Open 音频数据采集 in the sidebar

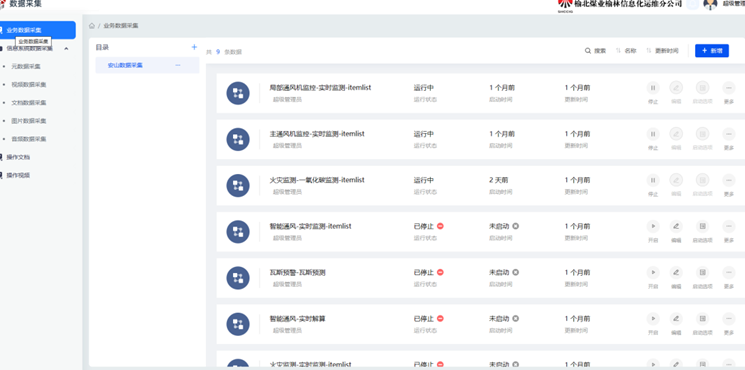click(29, 139)
